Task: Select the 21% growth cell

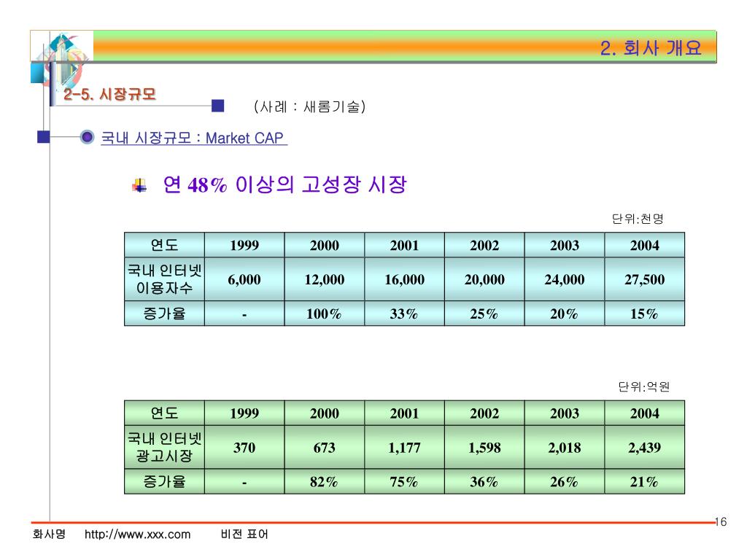Action: [645, 481]
